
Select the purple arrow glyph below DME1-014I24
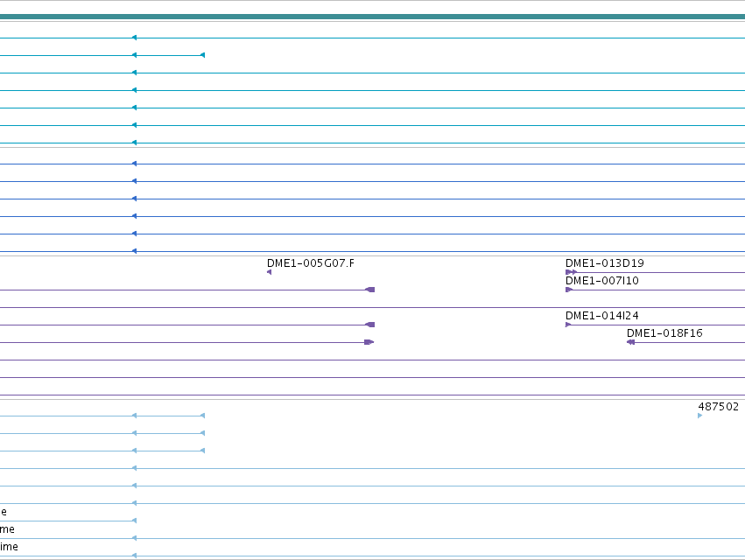click(x=568, y=325)
